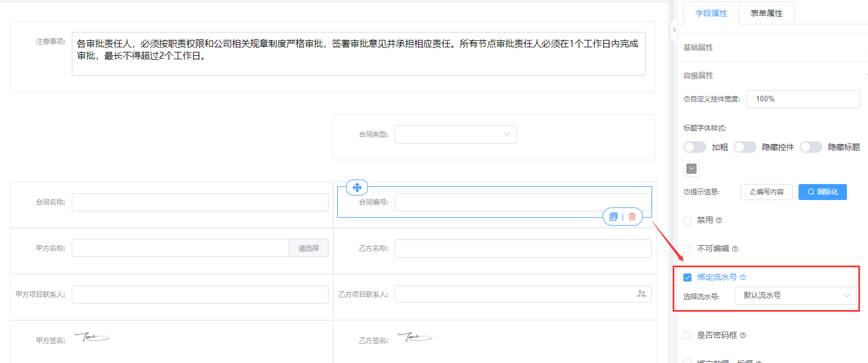This screenshot has height=363, width=868.
Task: Toggle the 隐藏控件 switch
Action: point(744,147)
